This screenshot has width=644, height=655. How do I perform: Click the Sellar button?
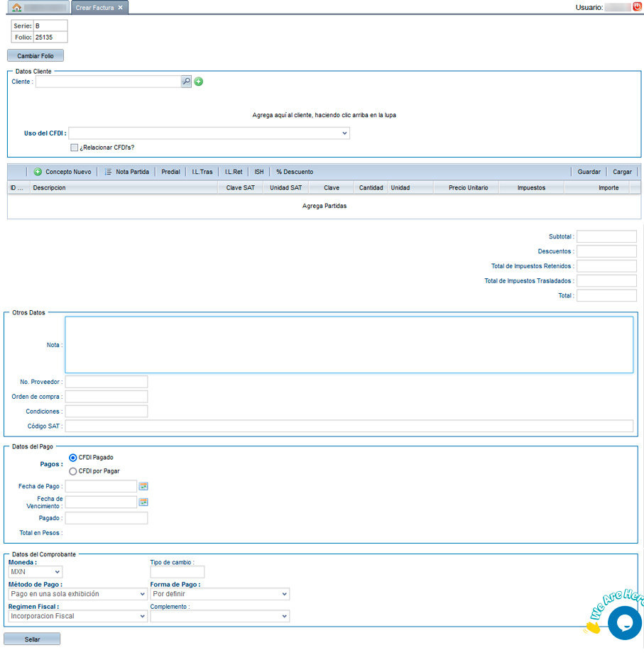[33, 639]
